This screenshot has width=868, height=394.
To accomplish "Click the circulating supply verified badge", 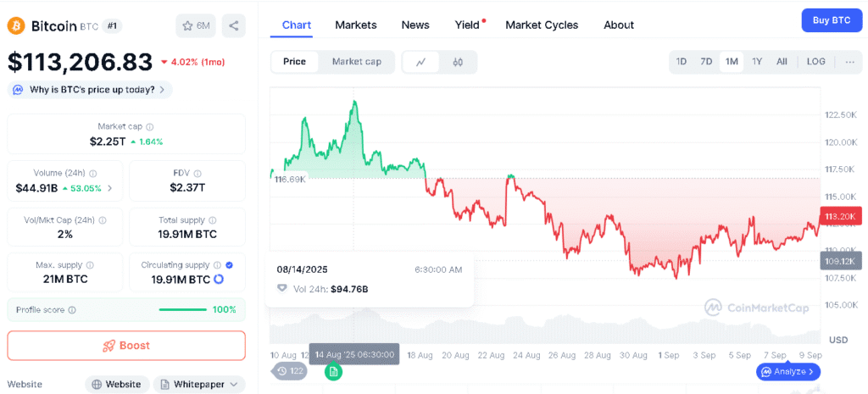I will pyautogui.click(x=231, y=265).
